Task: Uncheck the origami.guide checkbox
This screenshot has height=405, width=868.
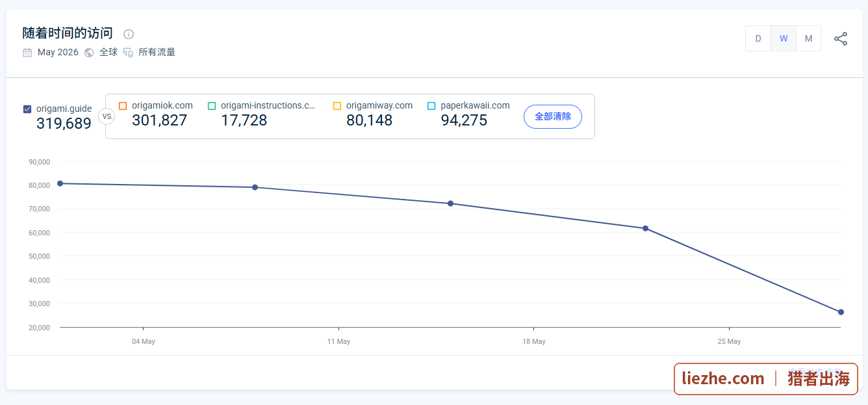Action: [27, 109]
